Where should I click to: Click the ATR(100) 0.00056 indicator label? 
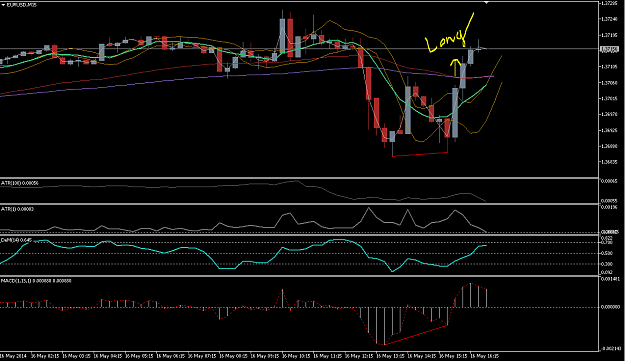tap(20, 183)
